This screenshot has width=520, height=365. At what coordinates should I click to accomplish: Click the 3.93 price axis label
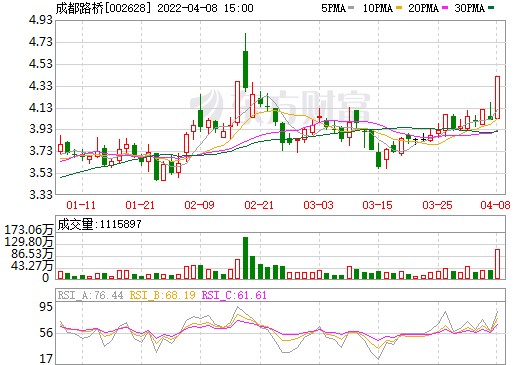(x=41, y=129)
